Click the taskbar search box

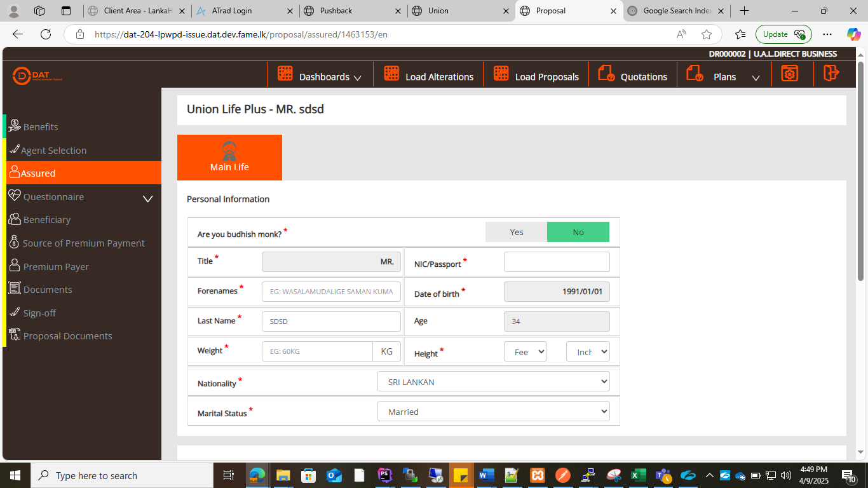122,475
